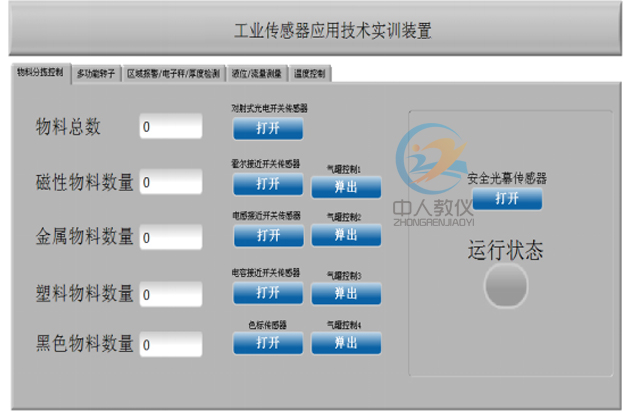Click the round 运行状态 indicator lamp
This screenshot has height=411, width=624.
click(x=505, y=288)
